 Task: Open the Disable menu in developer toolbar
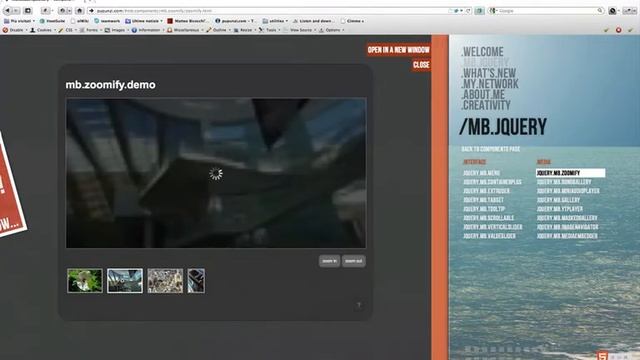[x=16, y=30]
